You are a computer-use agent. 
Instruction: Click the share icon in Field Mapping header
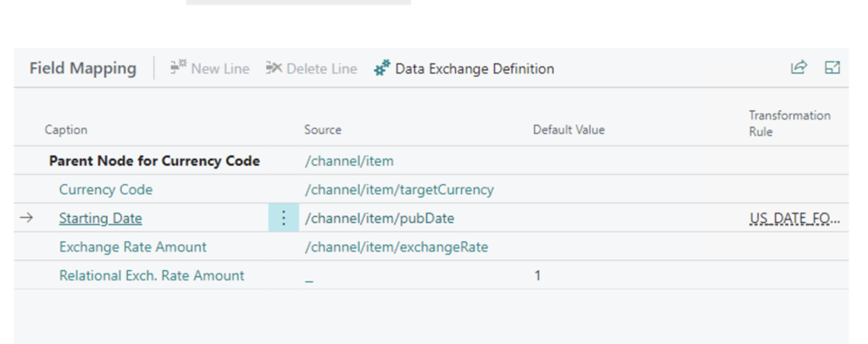tap(798, 68)
